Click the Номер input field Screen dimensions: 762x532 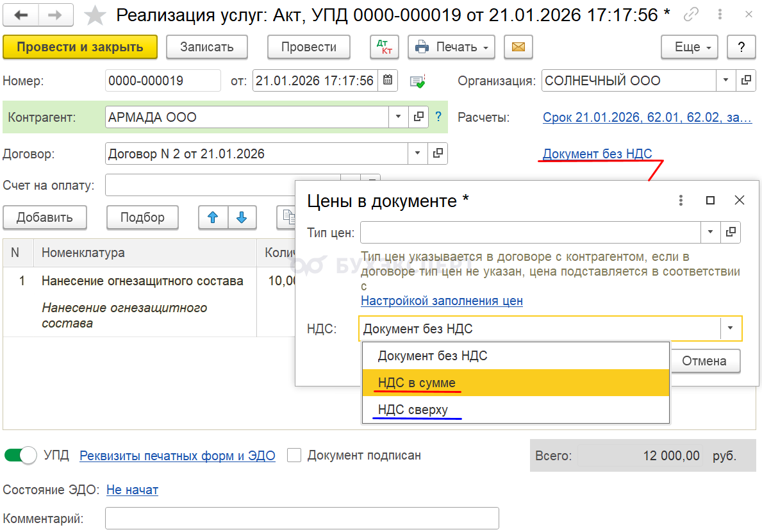pyautogui.click(x=163, y=80)
